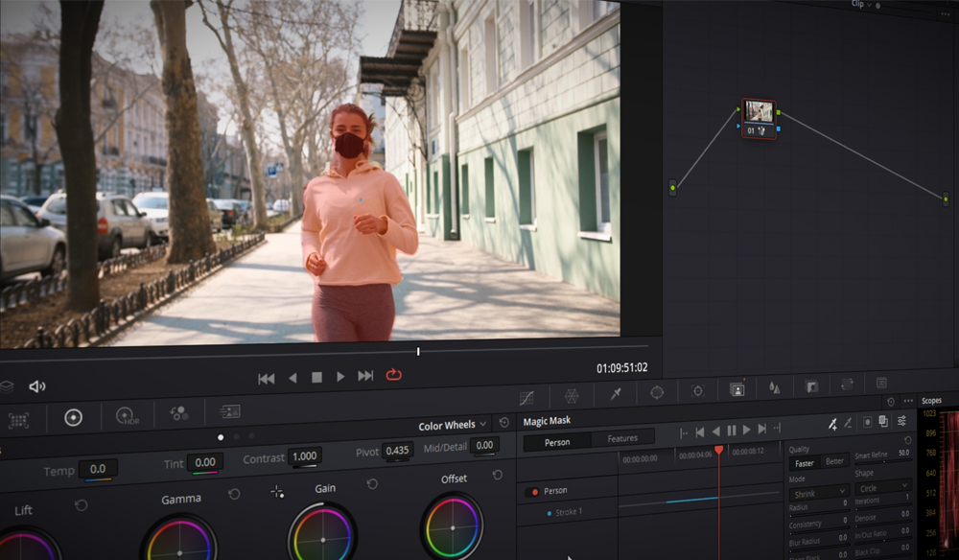The image size is (959, 560).
Task: Track the Magic Mask in reverse
Action: (x=716, y=432)
